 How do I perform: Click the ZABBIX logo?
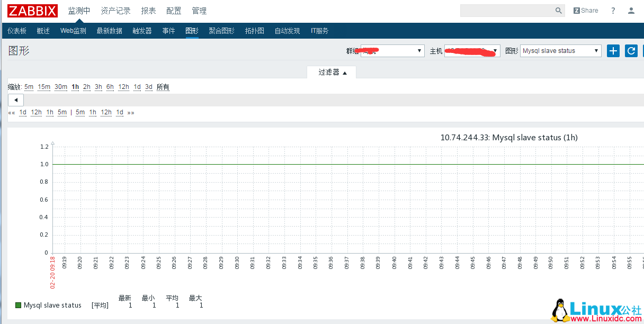pyautogui.click(x=32, y=11)
